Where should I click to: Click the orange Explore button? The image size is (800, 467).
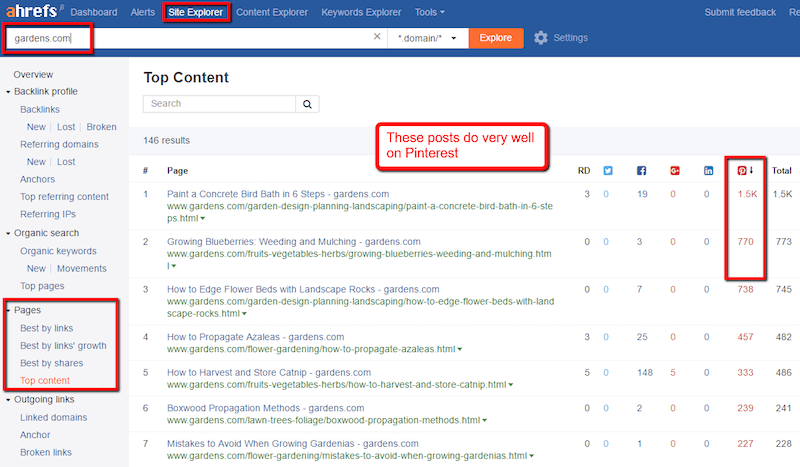click(x=496, y=38)
